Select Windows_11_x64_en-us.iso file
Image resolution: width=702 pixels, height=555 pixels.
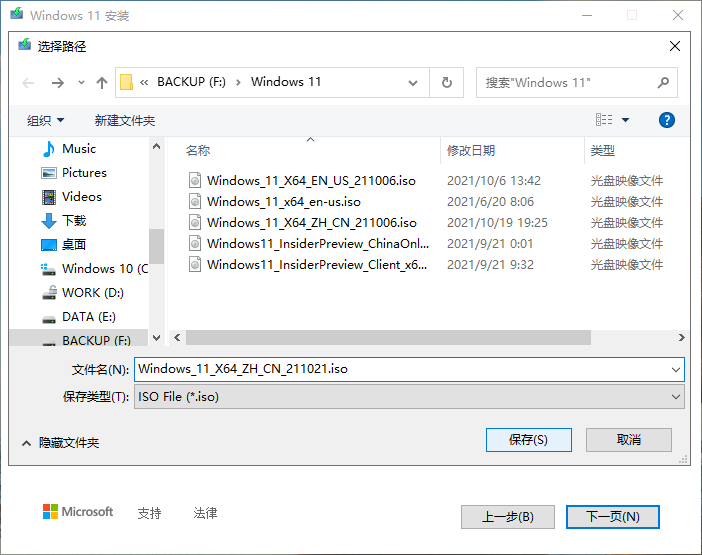284,202
